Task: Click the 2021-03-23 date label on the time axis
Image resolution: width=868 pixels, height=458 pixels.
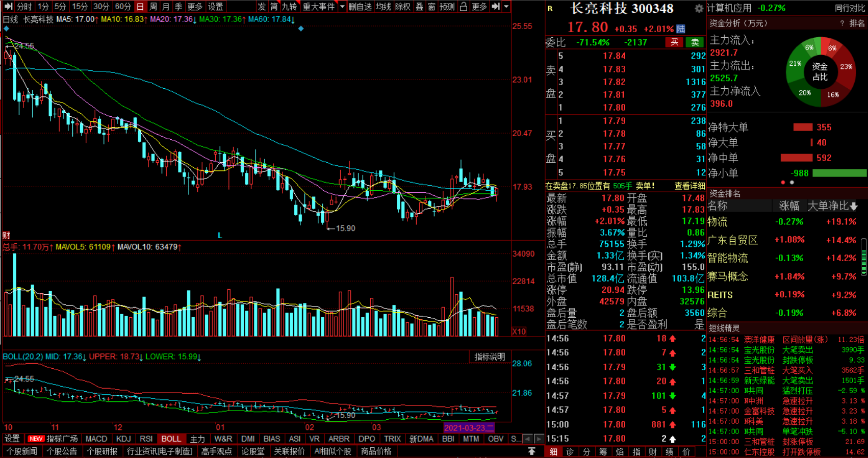Action: point(469,428)
